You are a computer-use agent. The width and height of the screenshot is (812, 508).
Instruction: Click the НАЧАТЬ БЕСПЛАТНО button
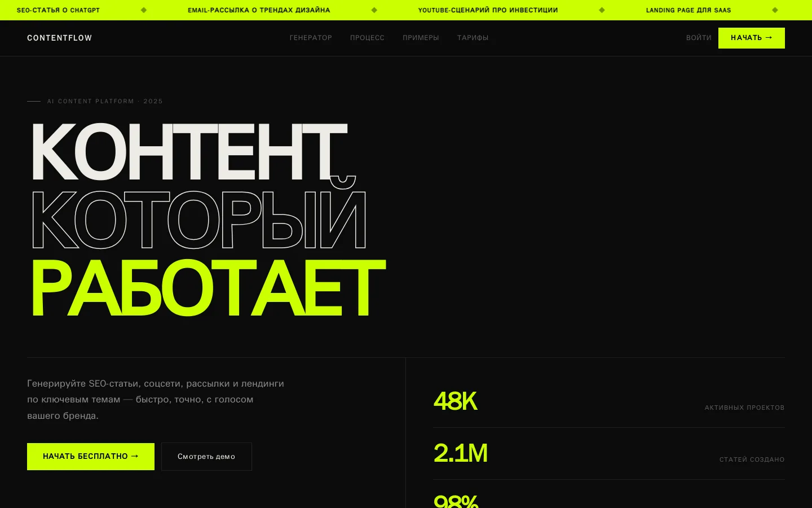pos(91,457)
